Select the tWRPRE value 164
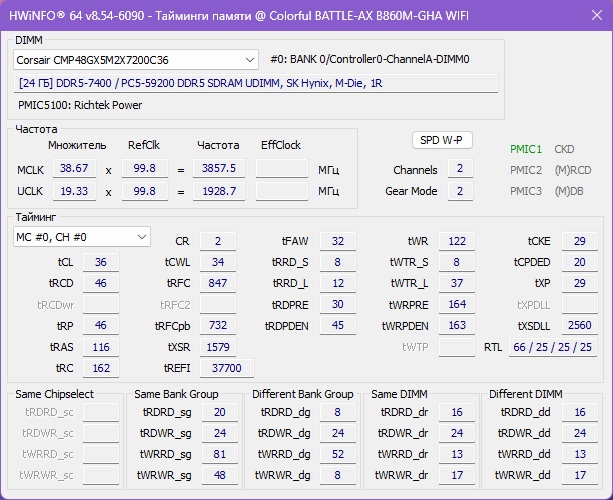Image resolution: width=613 pixels, height=500 pixels. pos(457,304)
